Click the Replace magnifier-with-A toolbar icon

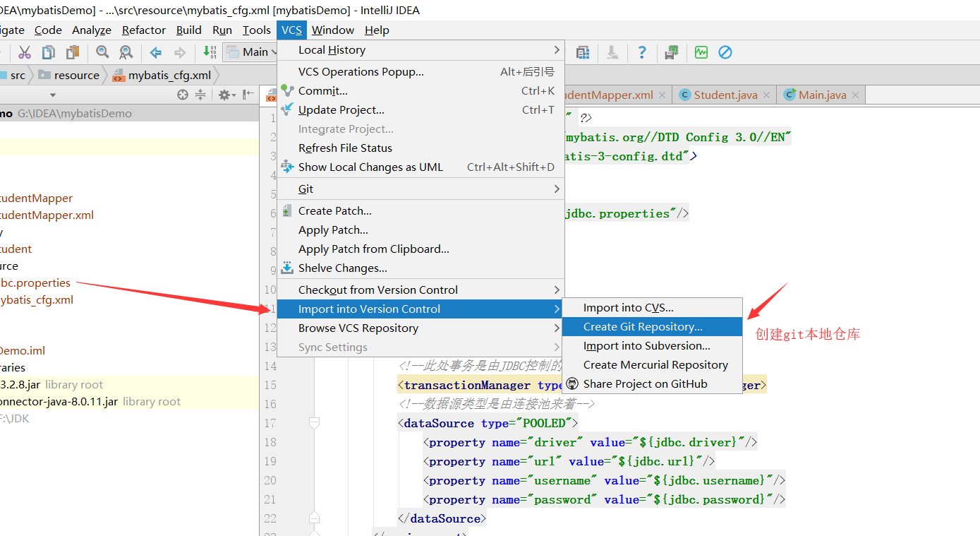126,52
